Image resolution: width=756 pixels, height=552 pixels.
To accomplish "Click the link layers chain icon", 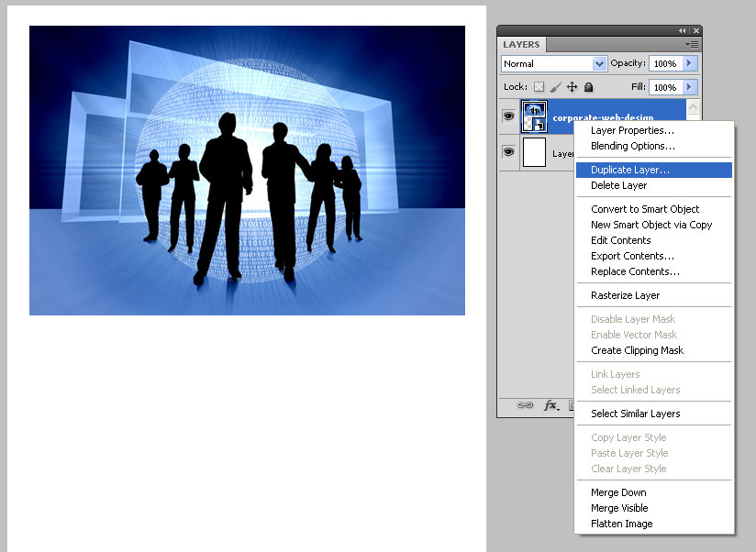I will pos(525,404).
